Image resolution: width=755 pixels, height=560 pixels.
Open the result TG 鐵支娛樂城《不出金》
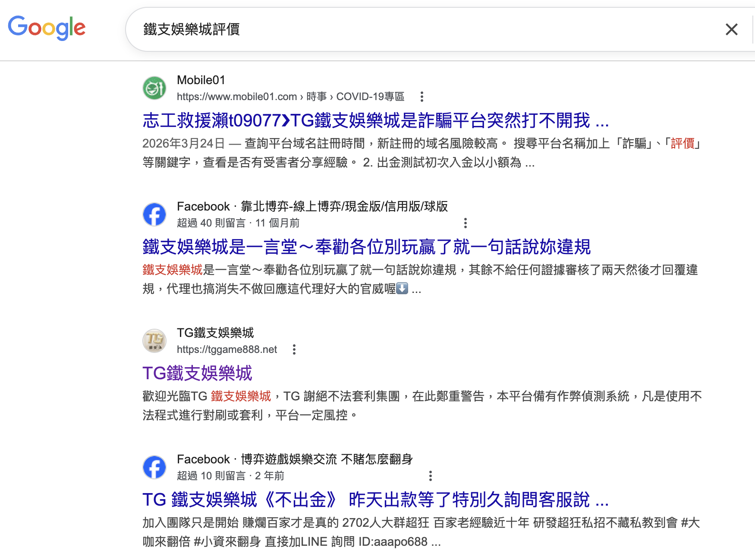(375, 500)
